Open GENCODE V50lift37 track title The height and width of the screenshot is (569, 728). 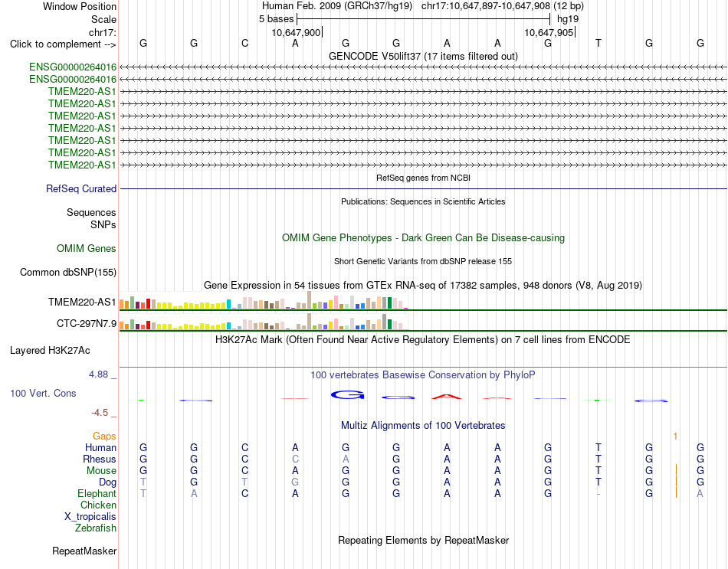coord(423,56)
